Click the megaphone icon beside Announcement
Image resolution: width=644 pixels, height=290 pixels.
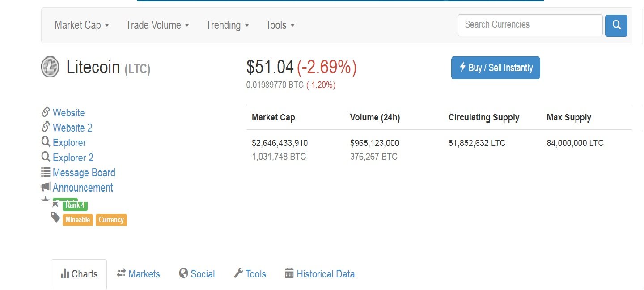tap(46, 187)
